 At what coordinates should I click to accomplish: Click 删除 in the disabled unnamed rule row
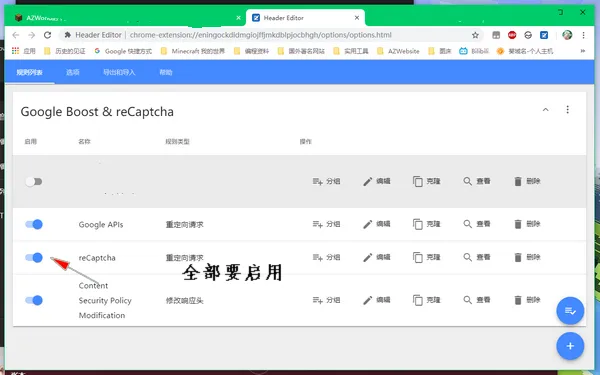(x=527, y=181)
